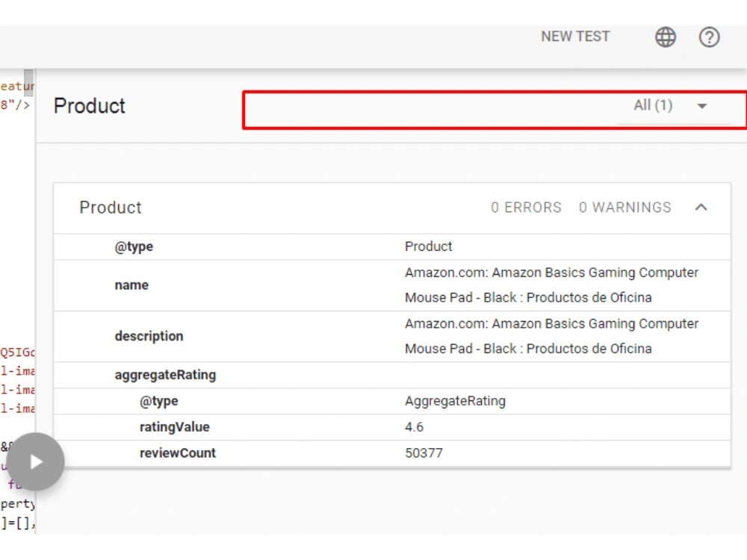Open the help question mark icon
This screenshot has height=560, width=747.
click(709, 37)
